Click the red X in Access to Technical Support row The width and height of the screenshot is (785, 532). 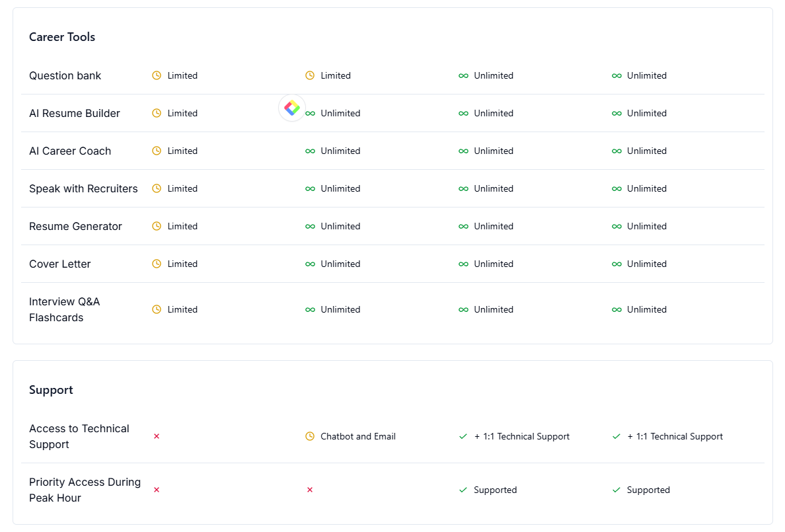157,436
